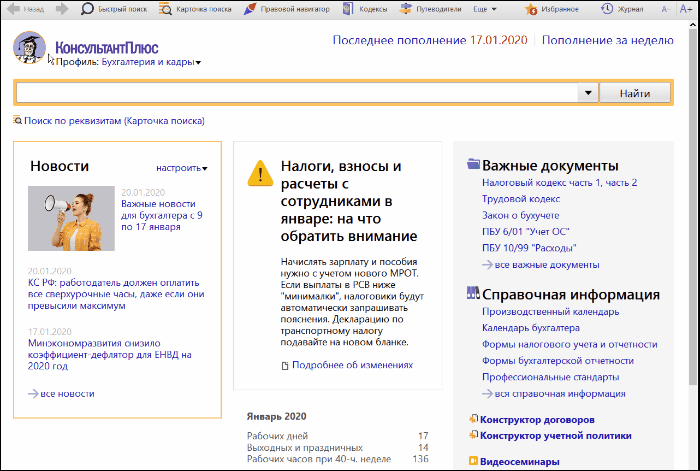The height and width of the screenshot is (471, 700).
Task: Click the КонсультантПлюс professor logo
Action: (x=29, y=47)
